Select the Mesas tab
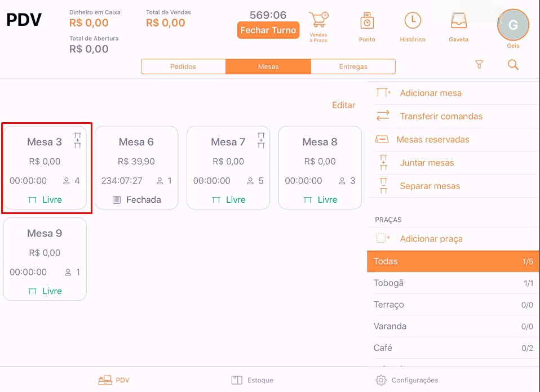The image size is (540, 392). [268, 66]
